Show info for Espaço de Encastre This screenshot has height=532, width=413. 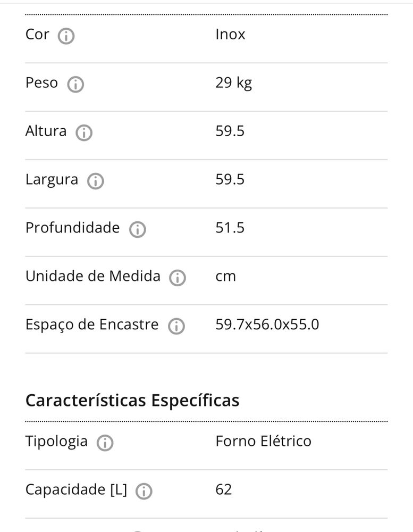(176, 327)
